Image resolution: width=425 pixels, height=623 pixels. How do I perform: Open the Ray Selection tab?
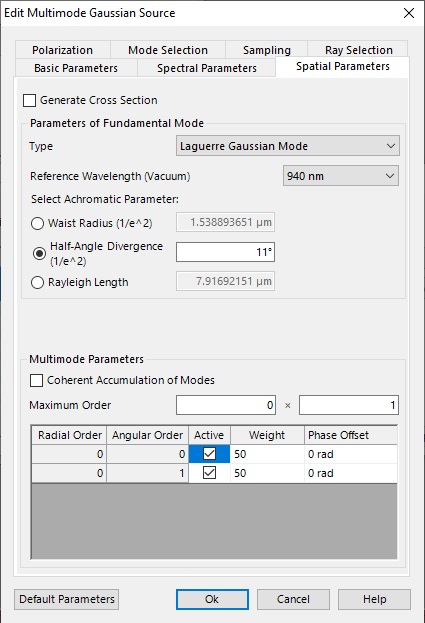click(x=358, y=50)
